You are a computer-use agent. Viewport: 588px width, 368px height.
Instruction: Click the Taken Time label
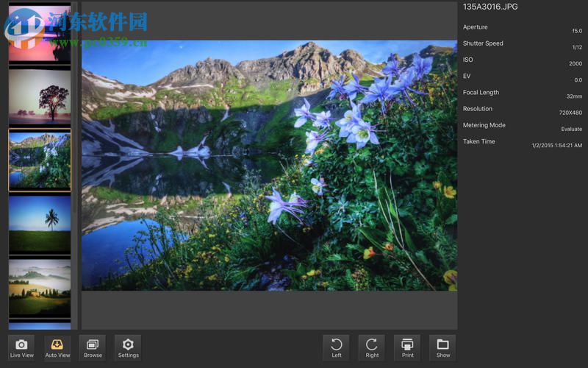pos(479,141)
